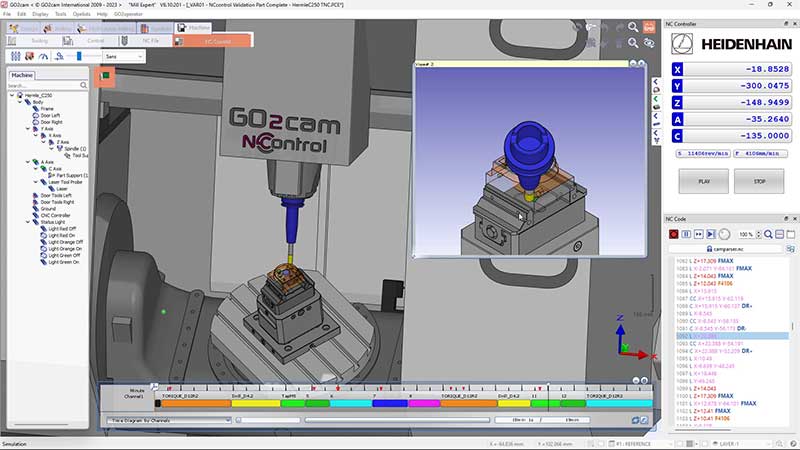This screenshot has height=450, width=800.
Task: Pause the NC code simulation
Action: click(686, 233)
